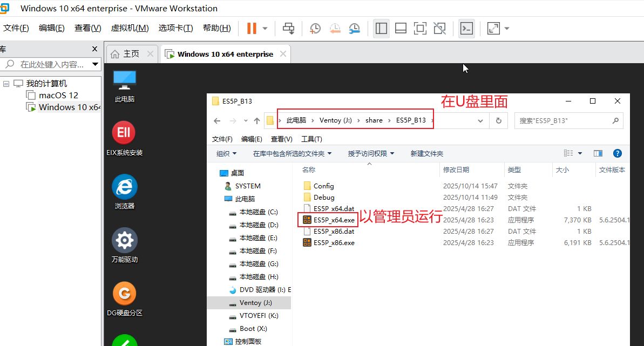Toggle the thumbnail bar in VMware

tap(401, 28)
